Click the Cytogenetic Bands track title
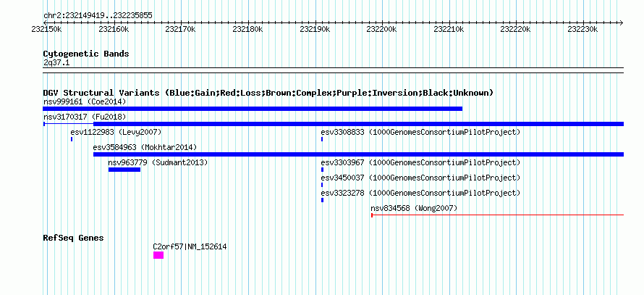Image resolution: width=644 pixels, height=295 pixels. 86,54
